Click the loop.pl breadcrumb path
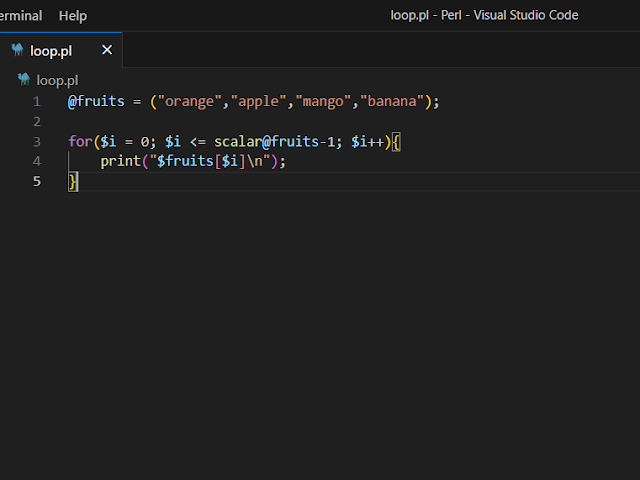The height and width of the screenshot is (480, 640). click(57, 80)
